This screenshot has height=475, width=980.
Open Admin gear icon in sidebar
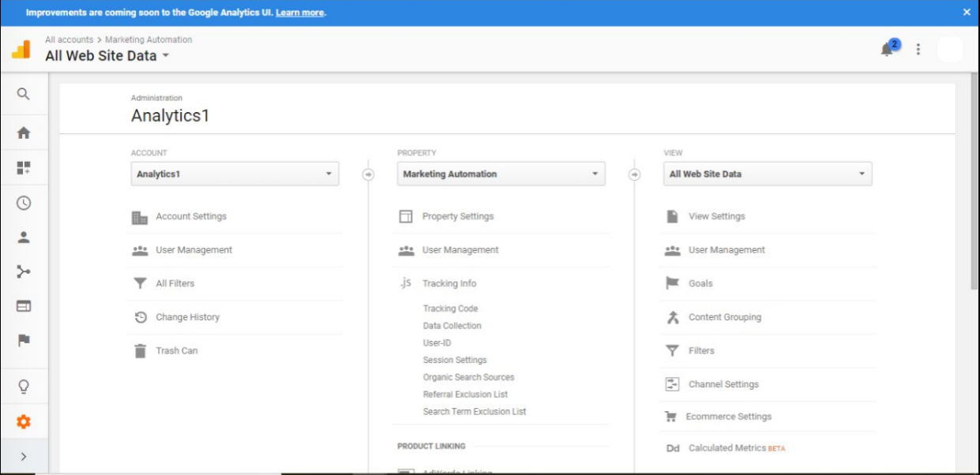24,422
